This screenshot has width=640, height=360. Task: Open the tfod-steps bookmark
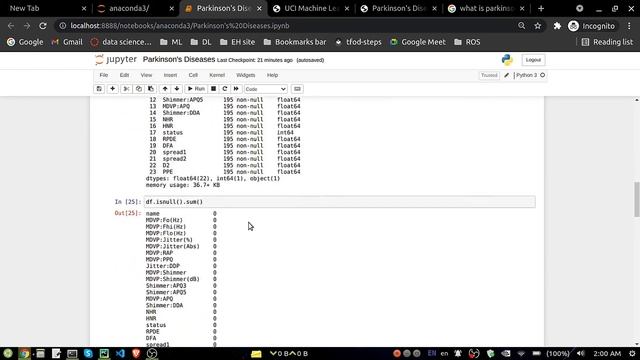pos(358,42)
